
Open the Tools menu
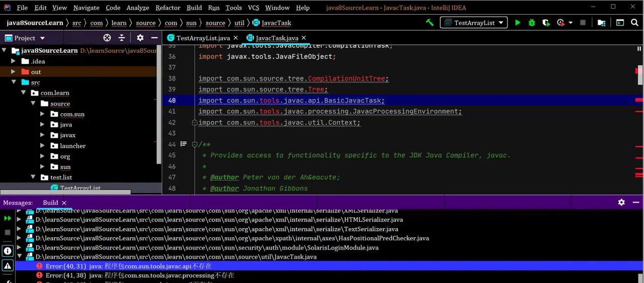click(233, 8)
